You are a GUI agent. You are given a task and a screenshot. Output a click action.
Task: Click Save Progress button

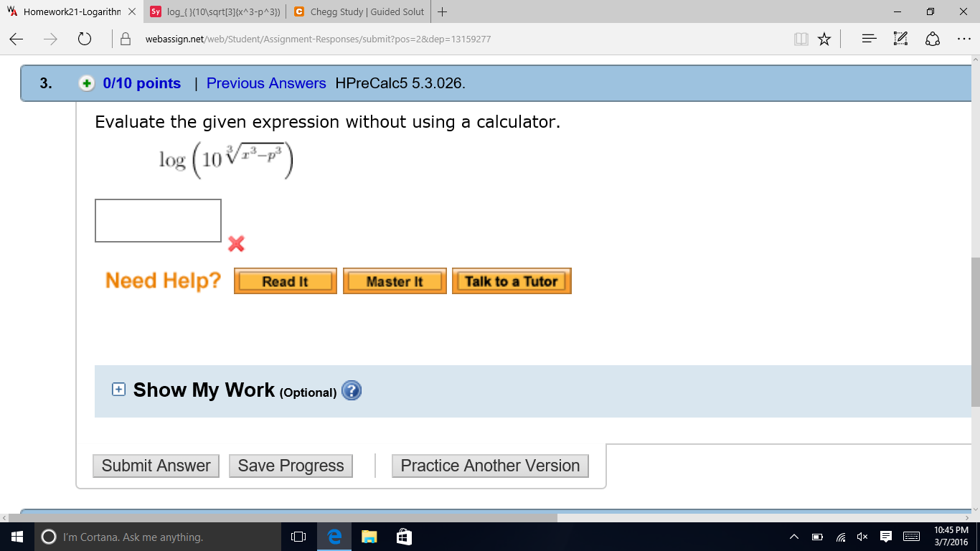pos(291,466)
